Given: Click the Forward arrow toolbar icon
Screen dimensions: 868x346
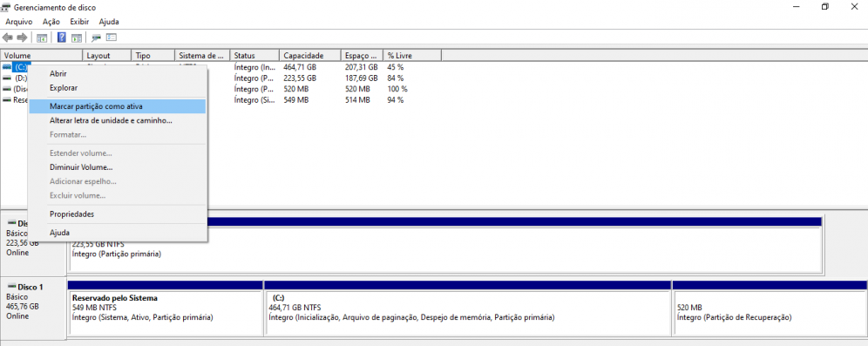Looking at the screenshot, I should tap(22, 37).
